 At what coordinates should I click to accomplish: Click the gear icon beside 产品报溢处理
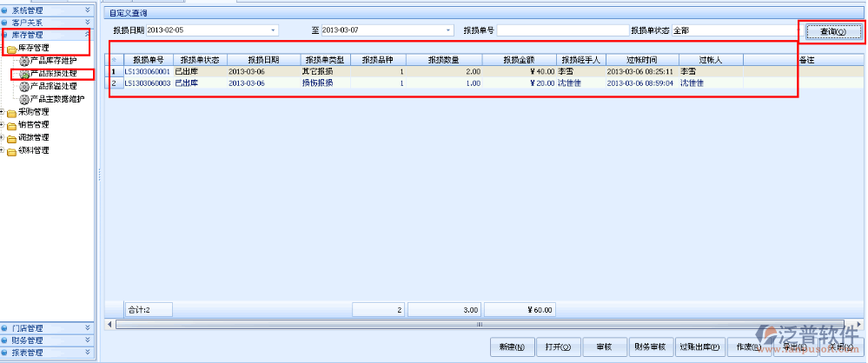point(23,87)
